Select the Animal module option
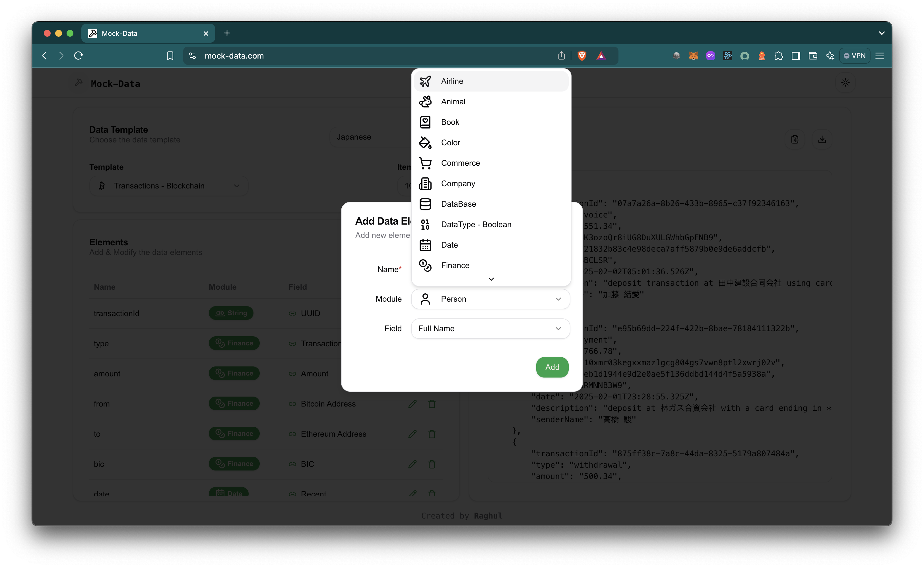 click(491, 102)
